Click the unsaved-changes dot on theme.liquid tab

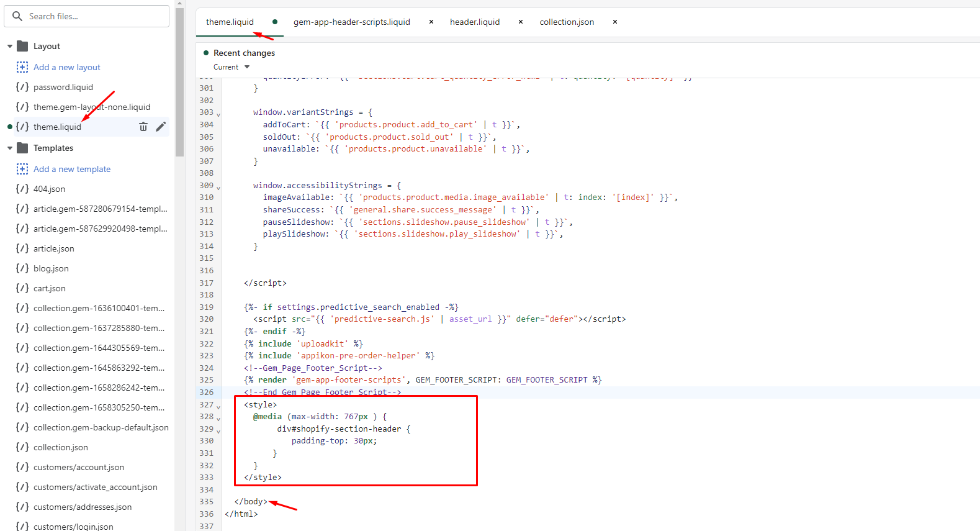click(x=275, y=22)
